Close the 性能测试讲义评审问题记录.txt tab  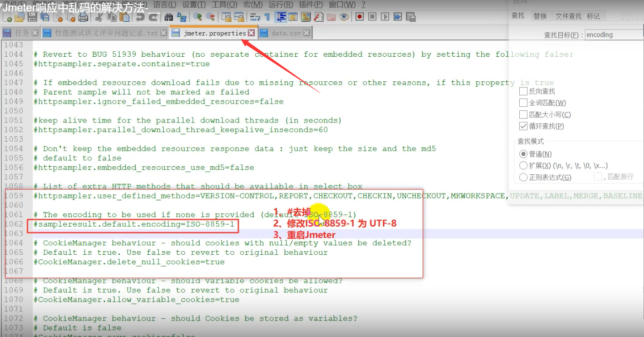(163, 33)
